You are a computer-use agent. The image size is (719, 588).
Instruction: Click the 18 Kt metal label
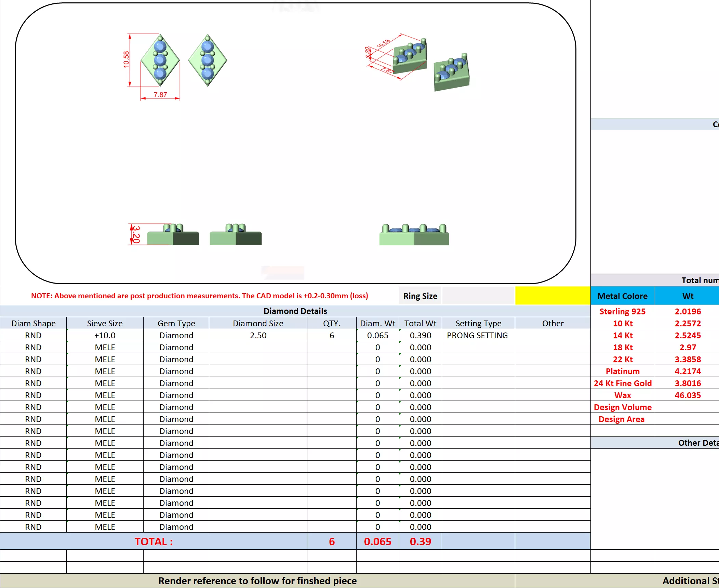[622, 347]
